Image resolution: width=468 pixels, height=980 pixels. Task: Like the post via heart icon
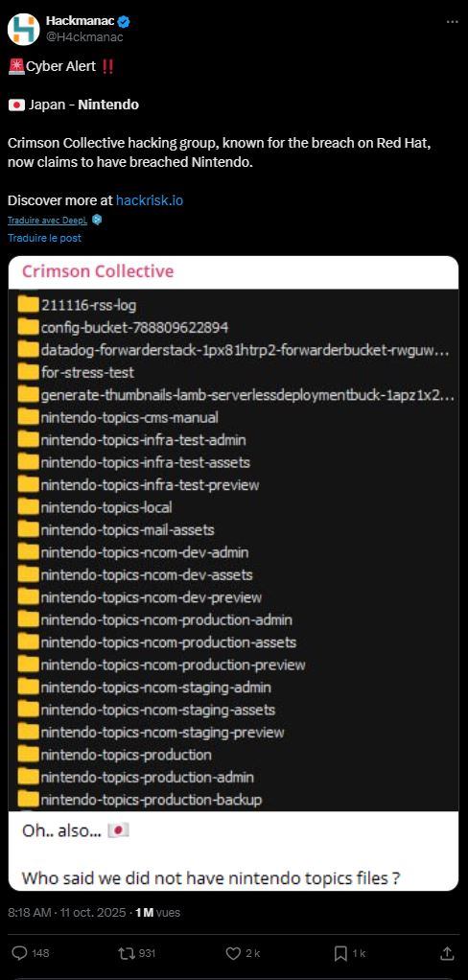click(x=233, y=953)
